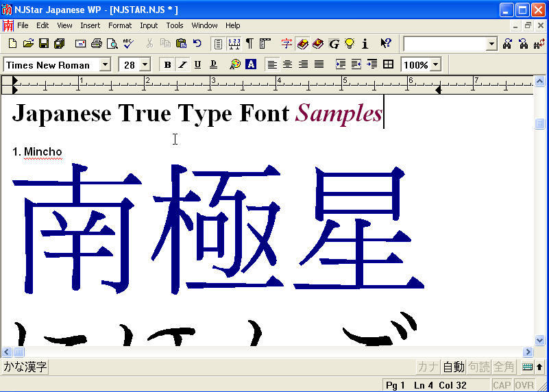This screenshot has width=549, height=392.
Task: Click the insert table grid icon
Action: pyautogui.click(x=388, y=64)
